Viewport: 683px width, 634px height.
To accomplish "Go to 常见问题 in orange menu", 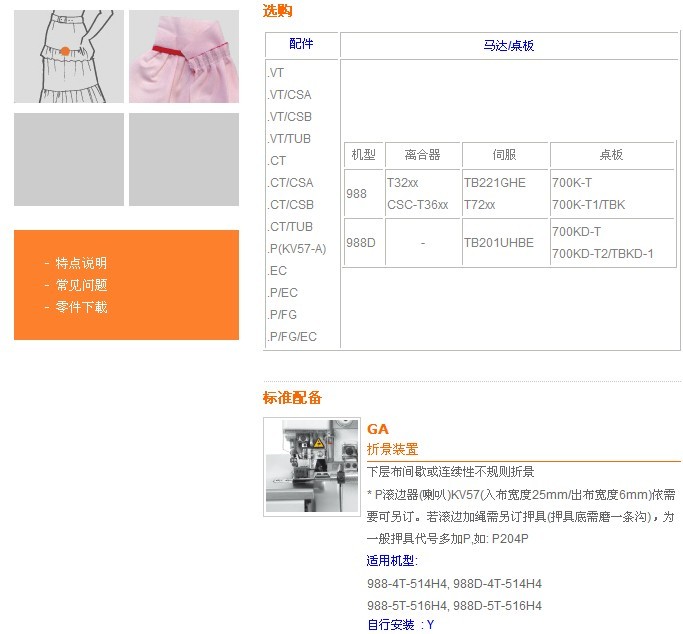I will (81, 285).
